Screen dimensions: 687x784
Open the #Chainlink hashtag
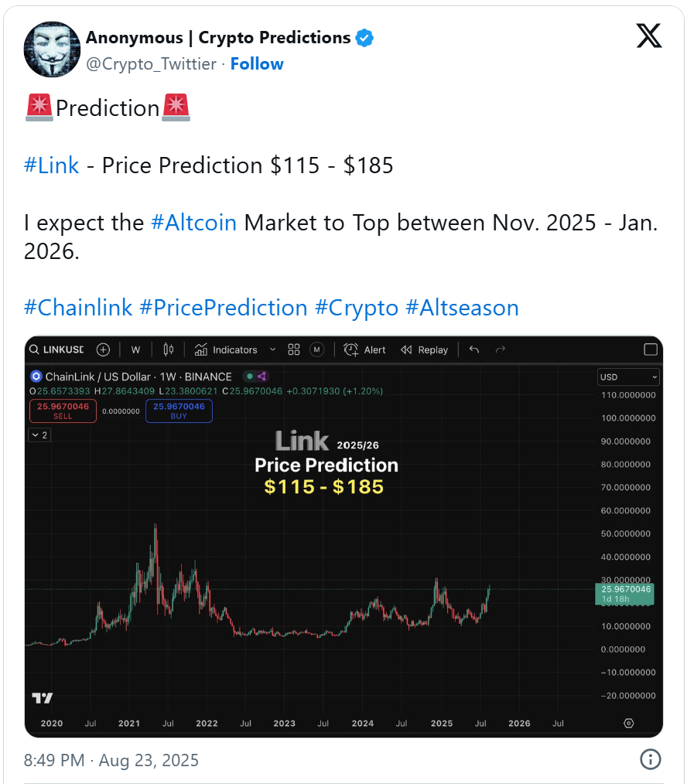pos(78,308)
